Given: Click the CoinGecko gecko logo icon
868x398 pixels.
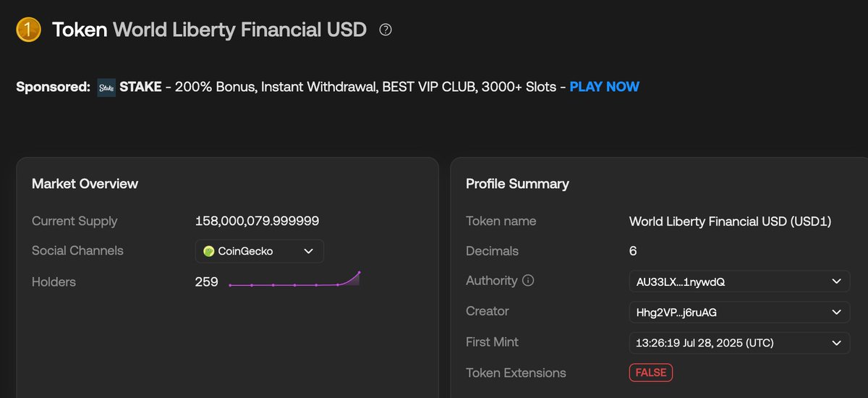Looking at the screenshot, I should 209,251.
